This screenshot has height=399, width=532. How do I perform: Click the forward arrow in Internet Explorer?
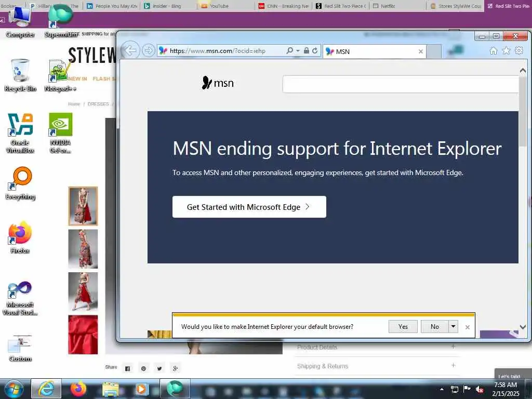148,50
